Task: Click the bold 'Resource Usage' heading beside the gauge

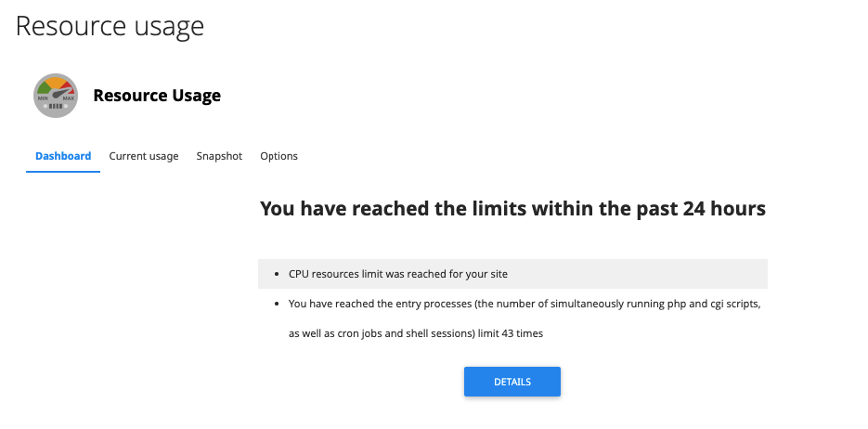Action: tap(157, 96)
